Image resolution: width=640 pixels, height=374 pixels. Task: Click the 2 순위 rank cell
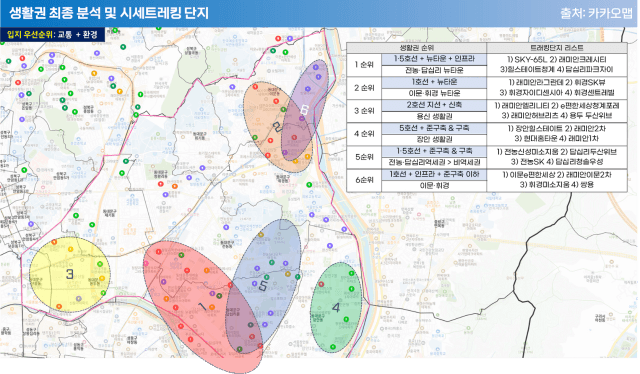pos(364,87)
